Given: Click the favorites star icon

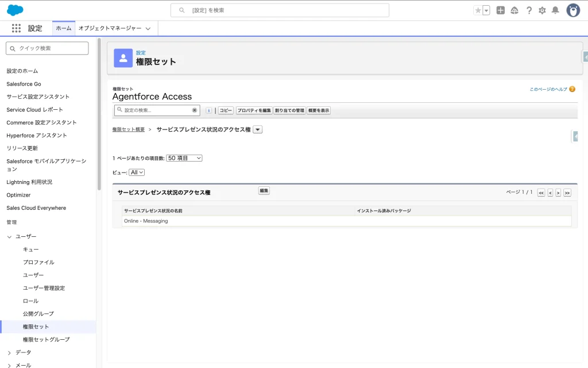Looking at the screenshot, I should coord(478,10).
